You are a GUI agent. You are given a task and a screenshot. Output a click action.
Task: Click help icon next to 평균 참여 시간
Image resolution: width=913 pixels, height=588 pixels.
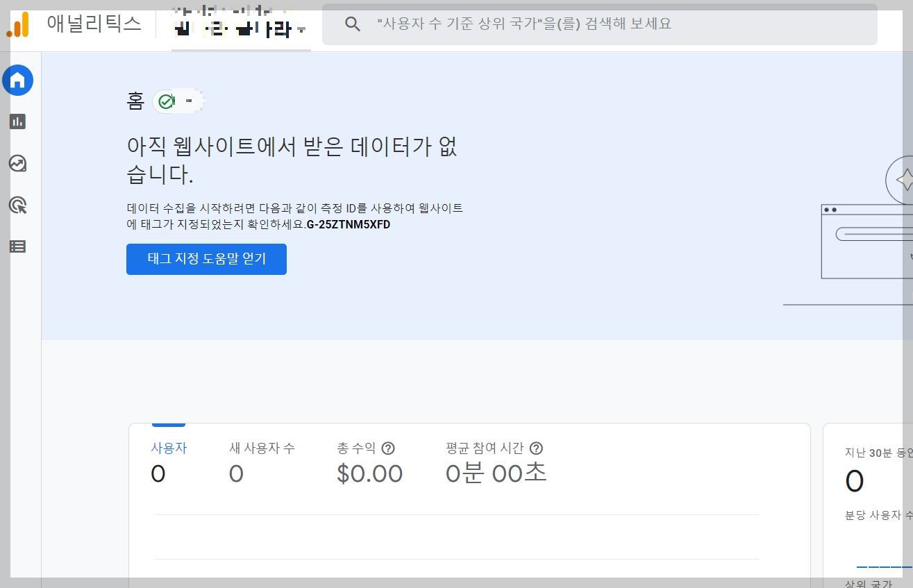[x=536, y=448]
